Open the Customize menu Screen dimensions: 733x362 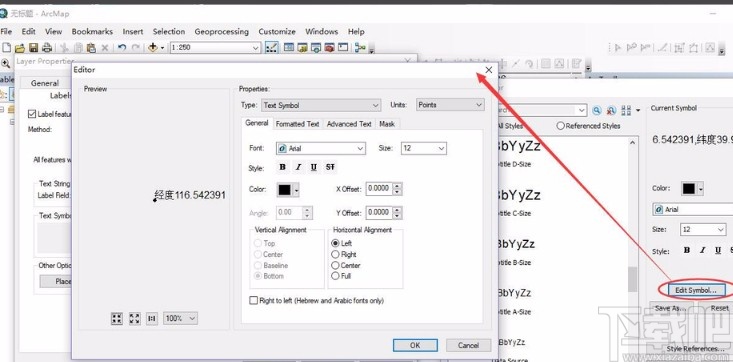[x=277, y=31]
